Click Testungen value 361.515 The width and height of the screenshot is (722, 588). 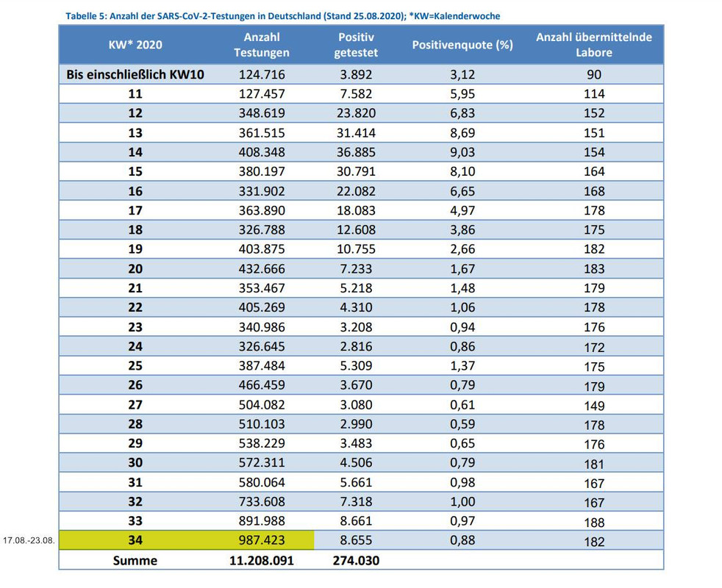[262, 133]
